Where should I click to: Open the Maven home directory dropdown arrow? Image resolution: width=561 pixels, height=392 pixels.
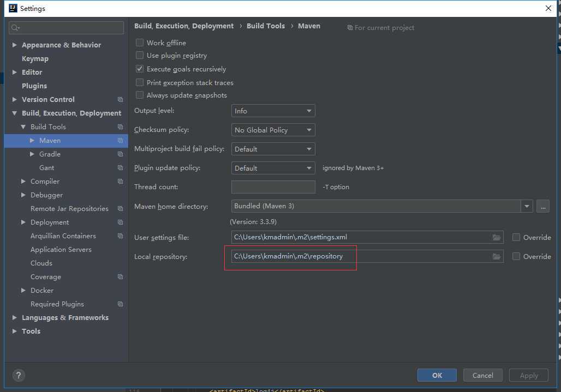pos(527,206)
